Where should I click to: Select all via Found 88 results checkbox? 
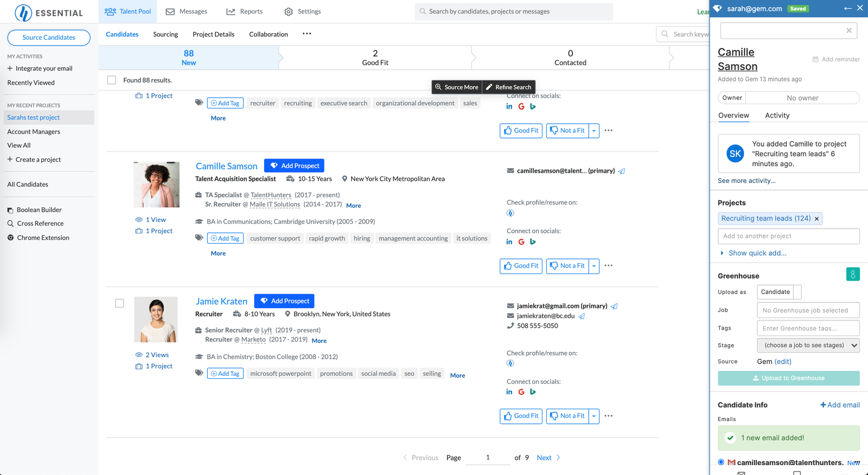click(x=112, y=80)
